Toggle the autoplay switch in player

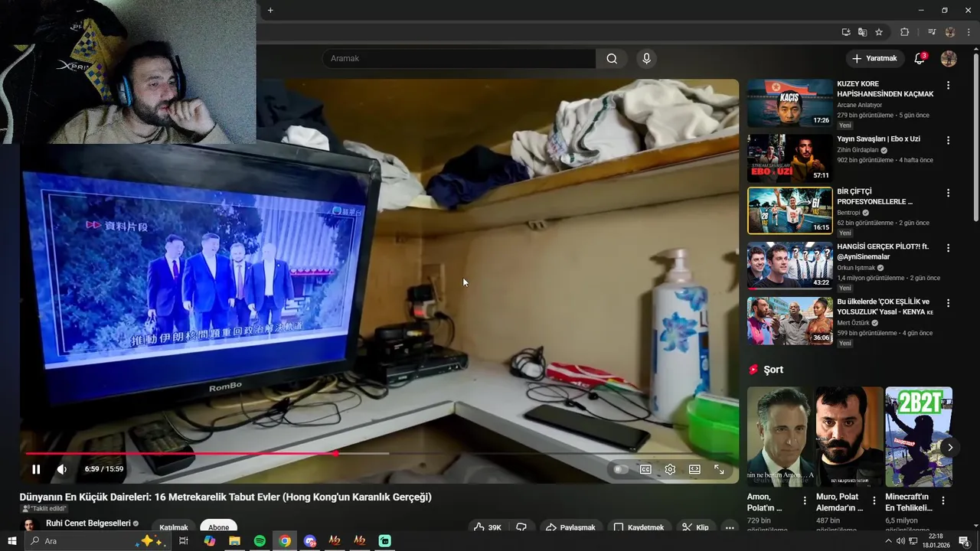coord(620,469)
